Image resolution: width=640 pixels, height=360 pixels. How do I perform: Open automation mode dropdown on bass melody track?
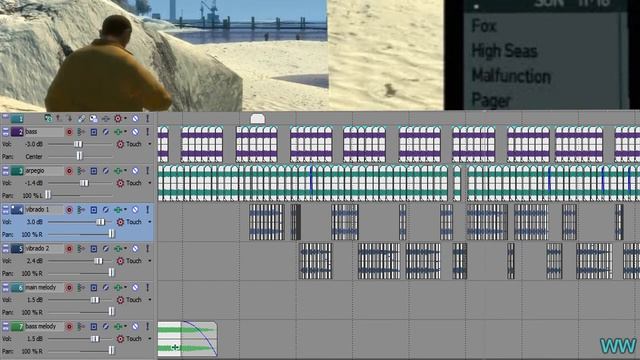click(x=150, y=339)
